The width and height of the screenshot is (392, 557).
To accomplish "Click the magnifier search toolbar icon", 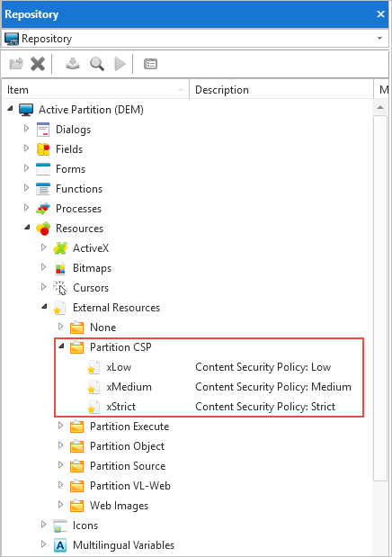I will [97, 64].
